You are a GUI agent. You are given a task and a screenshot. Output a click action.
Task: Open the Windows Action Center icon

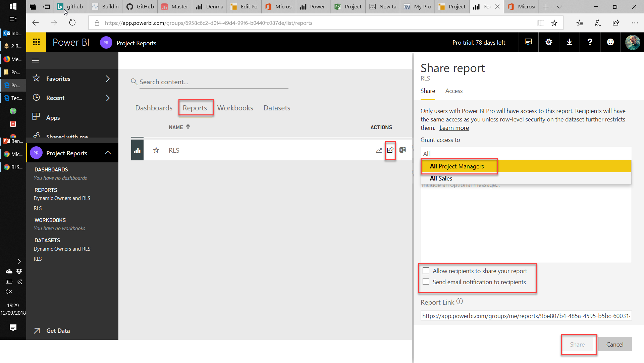(13, 327)
